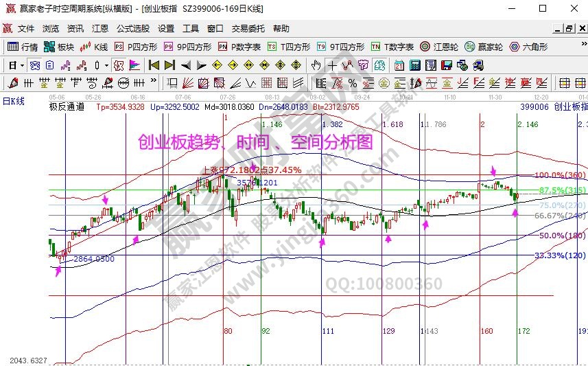Open the 公式选股 menu
The height and width of the screenshot is (366, 588).
coord(133,29)
